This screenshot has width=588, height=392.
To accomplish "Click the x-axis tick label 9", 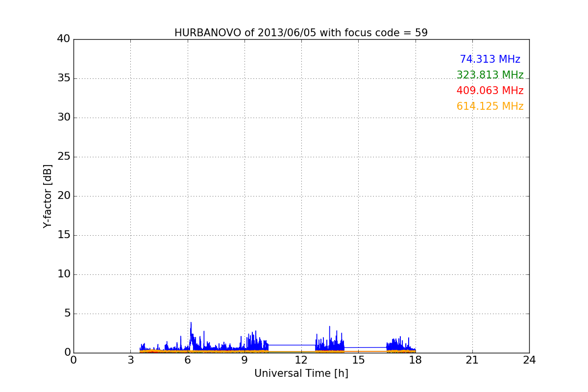I will (x=245, y=360).
